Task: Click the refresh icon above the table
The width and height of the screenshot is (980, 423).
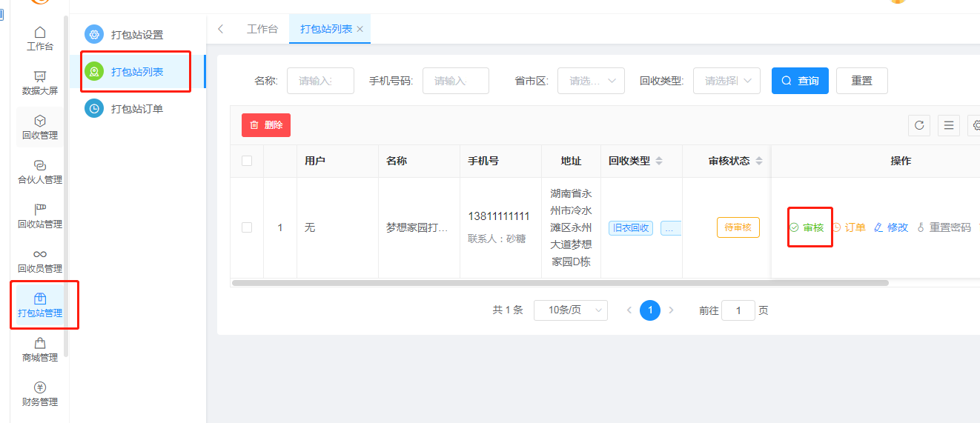Action: point(919,125)
